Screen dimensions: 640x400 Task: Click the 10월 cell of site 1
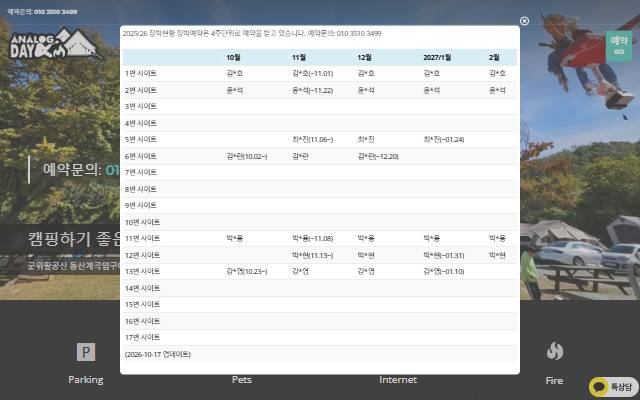coord(235,73)
